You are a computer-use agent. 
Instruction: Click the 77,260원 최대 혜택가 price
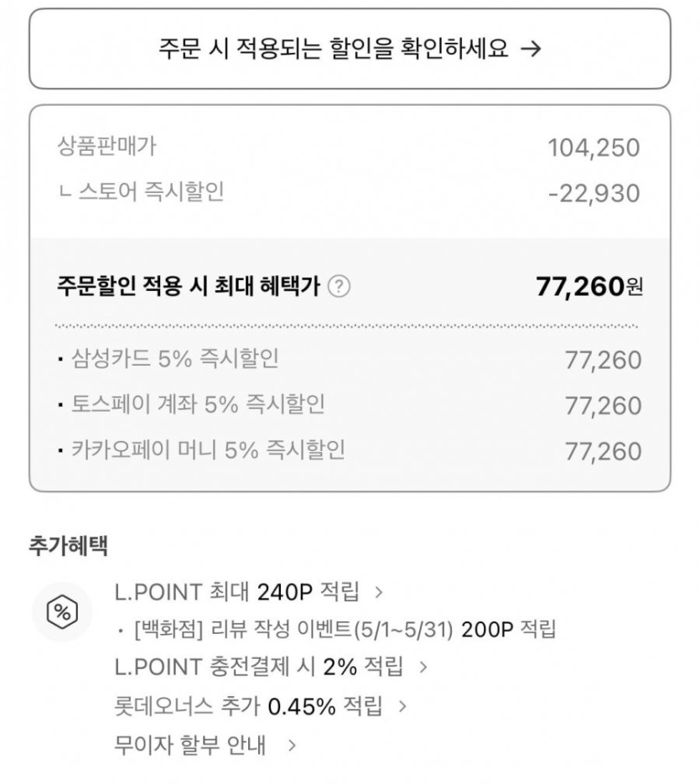pos(589,287)
